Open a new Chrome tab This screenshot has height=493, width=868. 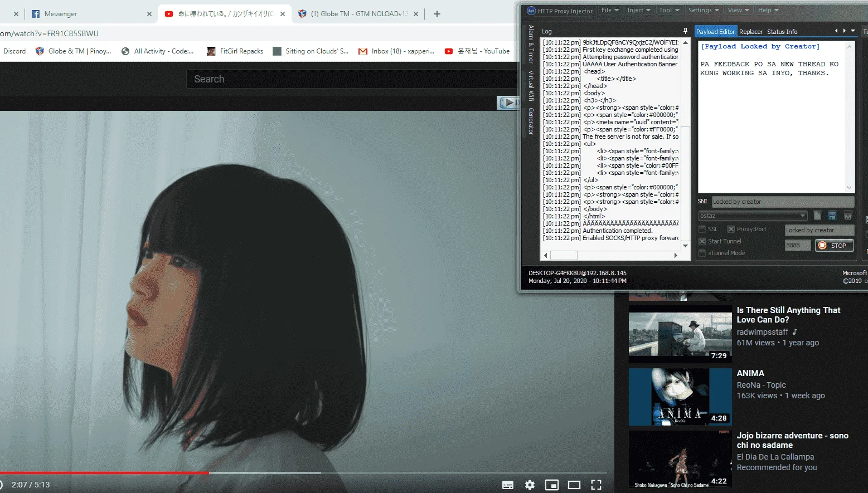[x=437, y=14]
